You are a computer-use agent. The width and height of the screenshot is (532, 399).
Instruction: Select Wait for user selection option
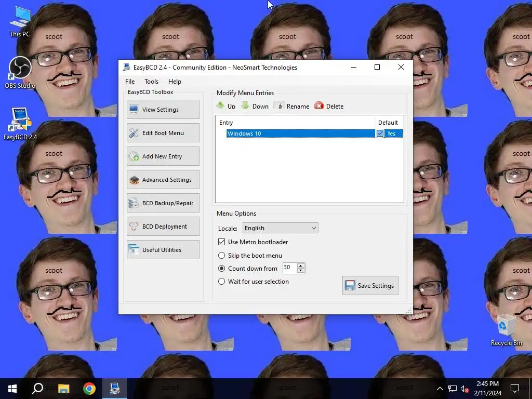(x=221, y=281)
